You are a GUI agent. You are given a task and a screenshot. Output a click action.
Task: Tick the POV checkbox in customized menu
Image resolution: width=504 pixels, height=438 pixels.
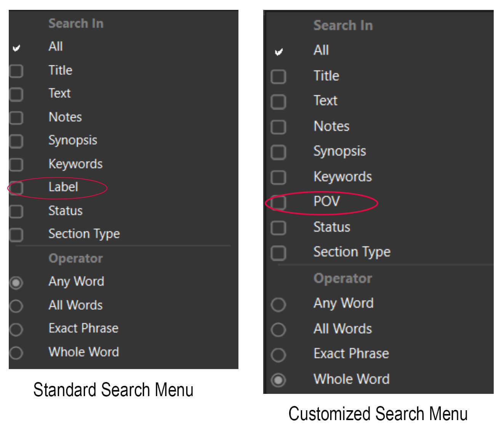(x=278, y=202)
